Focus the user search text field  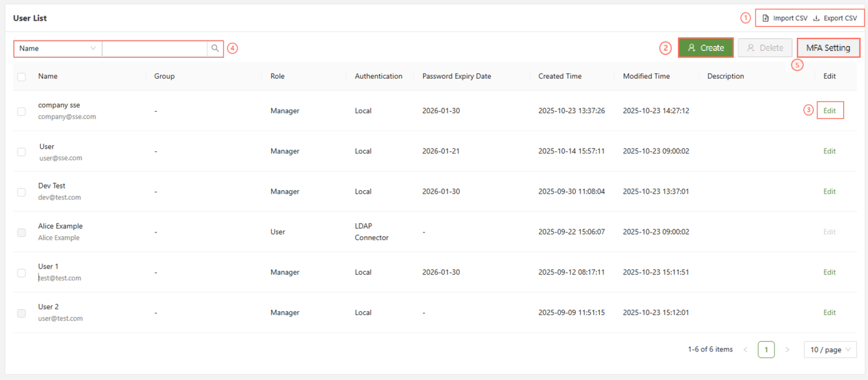click(154, 49)
